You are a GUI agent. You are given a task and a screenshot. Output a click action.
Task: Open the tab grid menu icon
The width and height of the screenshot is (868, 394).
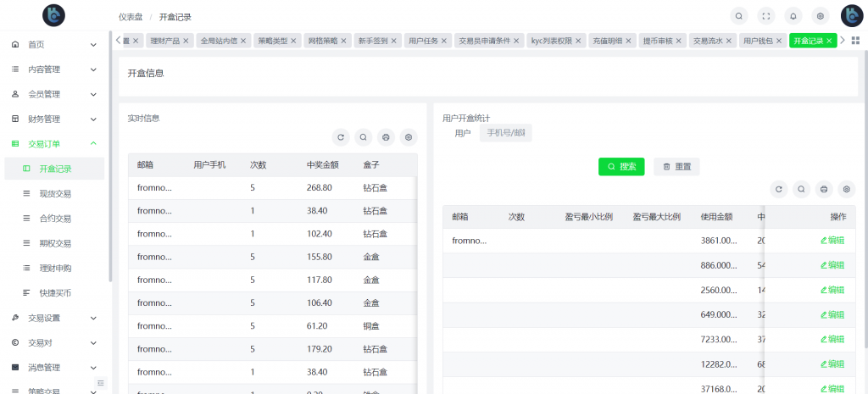[855, 41]
